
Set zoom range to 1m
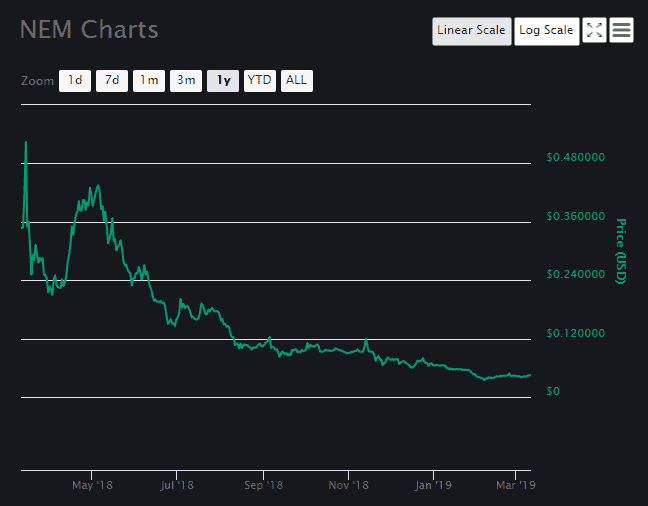pyautogui.click(x=149, y=81)
